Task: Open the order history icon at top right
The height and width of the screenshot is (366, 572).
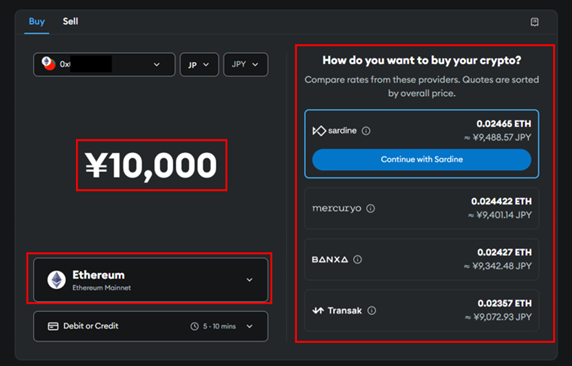Action: click(x=534, y=22)
